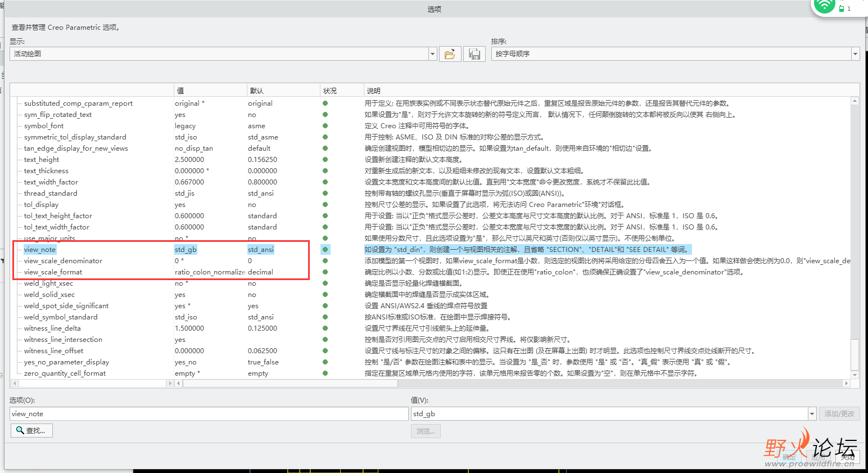868x473 pixels.
Task: Select the view_scale_denominator option
Action: 63,260
